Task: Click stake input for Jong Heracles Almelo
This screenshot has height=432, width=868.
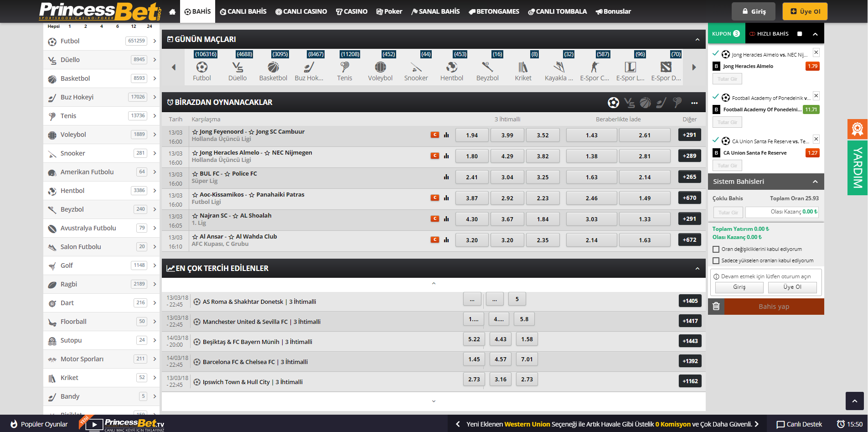Action: (728, 79)
